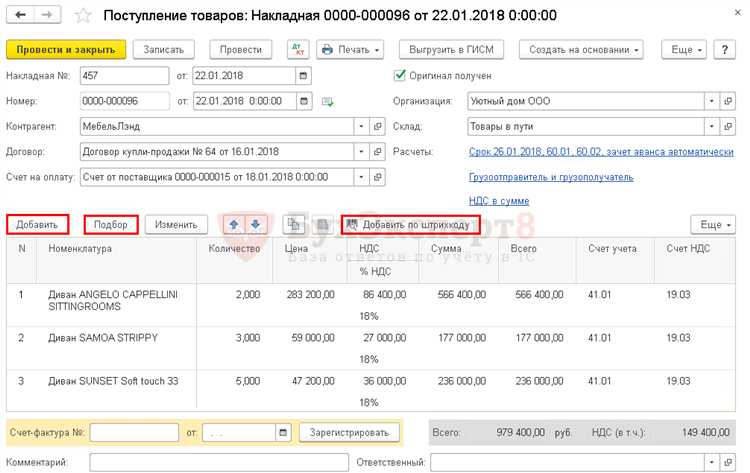Click the back navigation arrow
The width and height of the screenshot is (750, 473).
tap(20, 16)
